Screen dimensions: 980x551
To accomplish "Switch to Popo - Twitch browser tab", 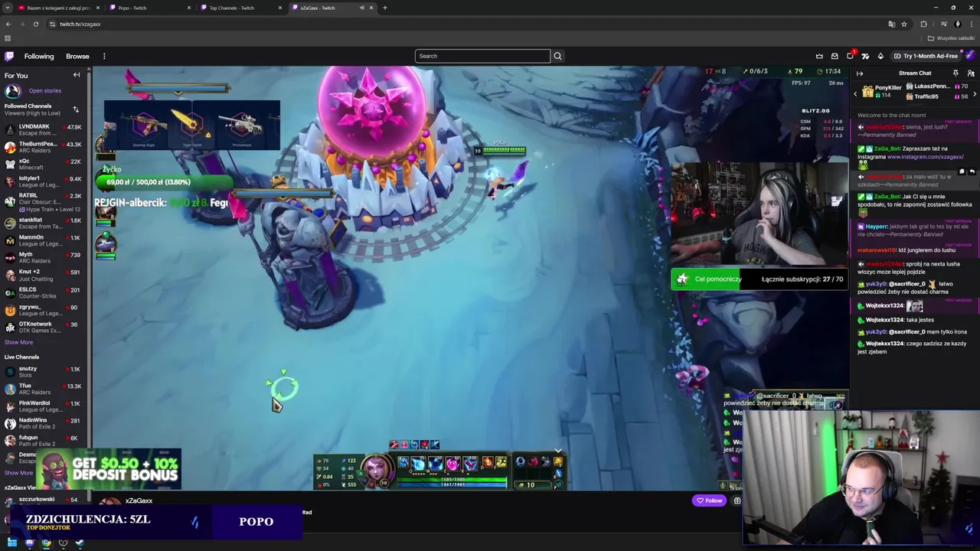I will pyautogui.click(x=150, y=8).
